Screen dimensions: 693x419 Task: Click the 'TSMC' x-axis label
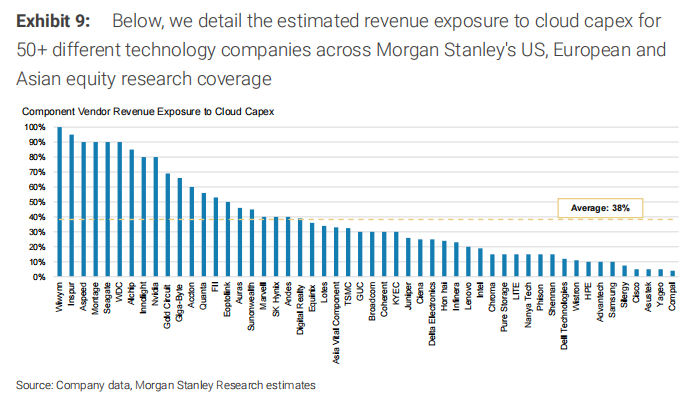(348, 293)
